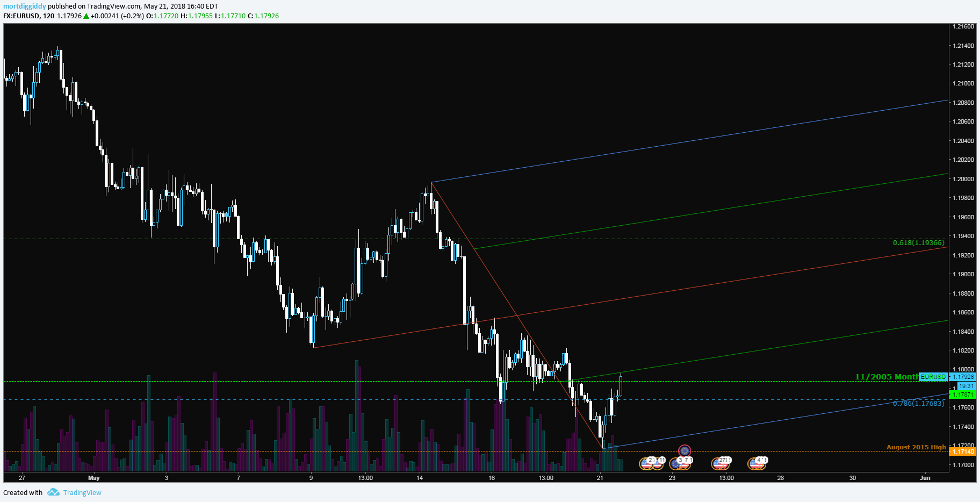Click 1.18600 on the price axis

(x=963, y=312)
